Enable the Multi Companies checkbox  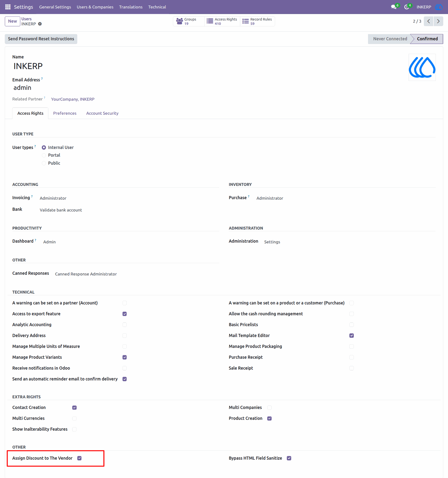pyautogui.click(x=269, y=408)
